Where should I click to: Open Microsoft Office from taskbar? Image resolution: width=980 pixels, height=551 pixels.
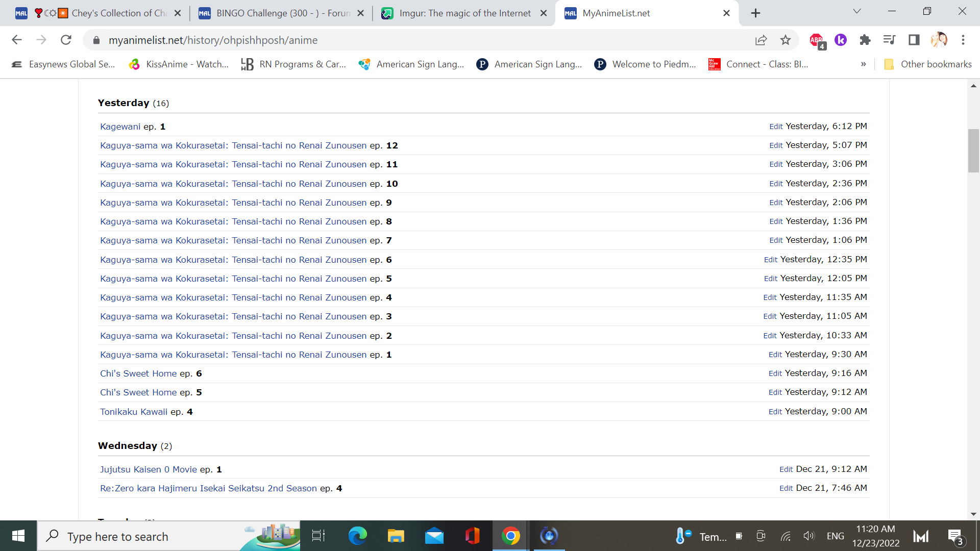click(473, 536)
